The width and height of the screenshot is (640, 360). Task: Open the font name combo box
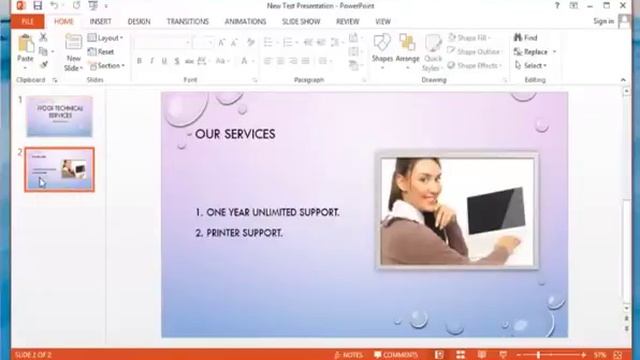(162, 42)
